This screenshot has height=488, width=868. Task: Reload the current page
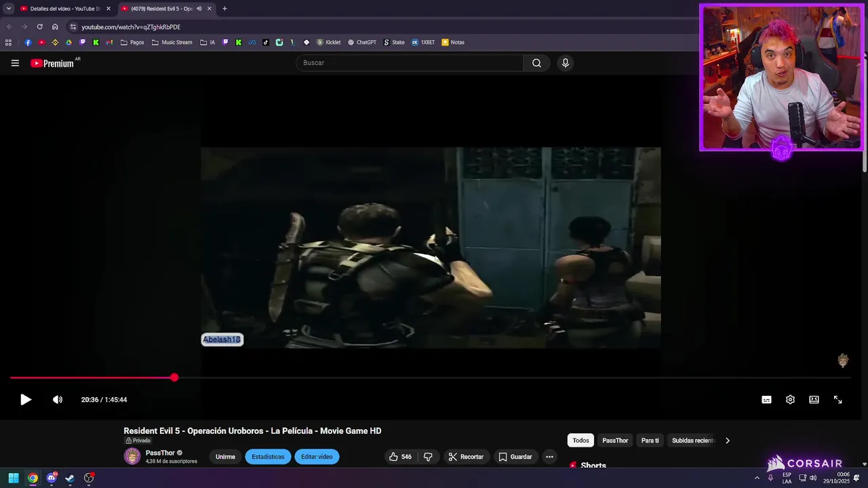click(39, 26)
